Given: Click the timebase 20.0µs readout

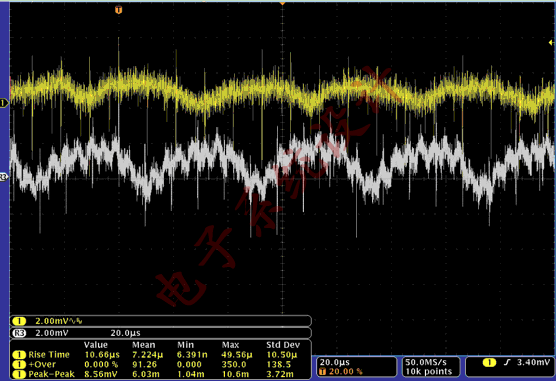Looking at the screenshot, I should tap(335, 362).
